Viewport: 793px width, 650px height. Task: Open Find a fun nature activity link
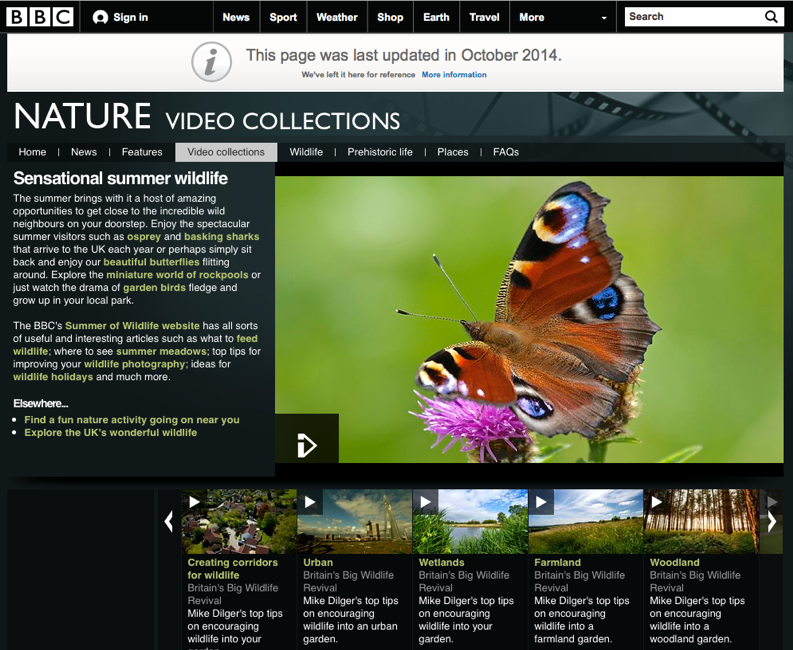point(132,420)
